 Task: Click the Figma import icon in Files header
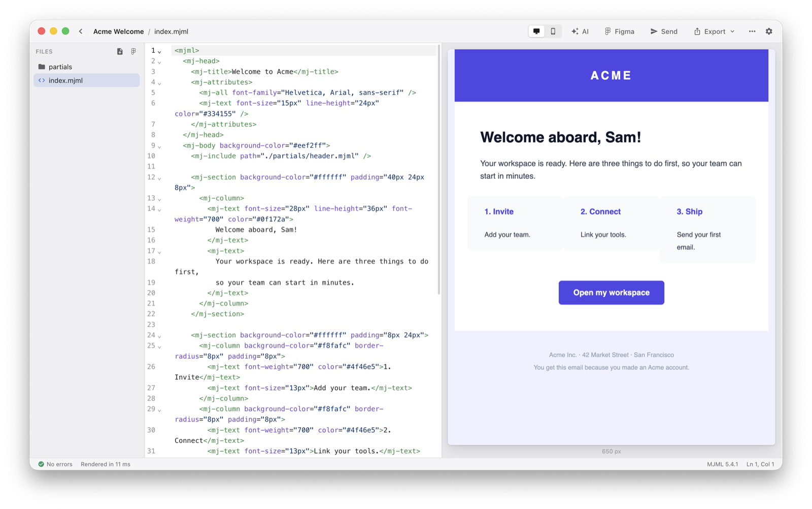coord(133,51)
